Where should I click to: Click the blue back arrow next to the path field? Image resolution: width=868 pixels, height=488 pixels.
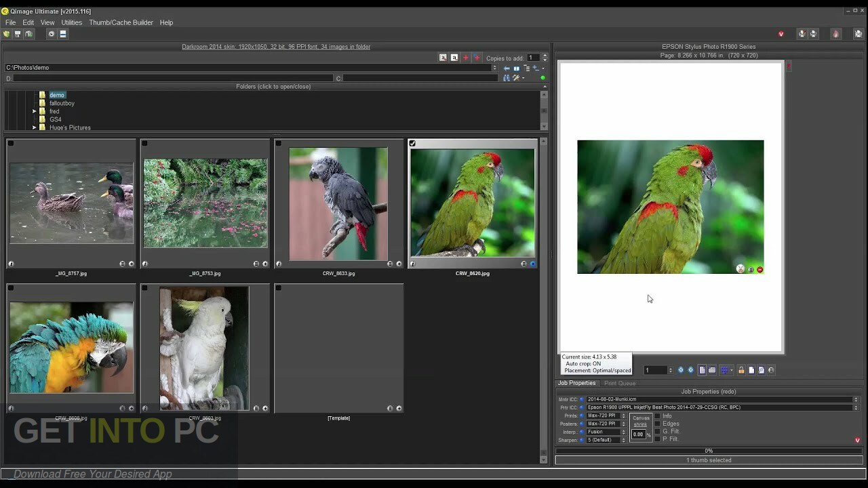click(507, 68)
